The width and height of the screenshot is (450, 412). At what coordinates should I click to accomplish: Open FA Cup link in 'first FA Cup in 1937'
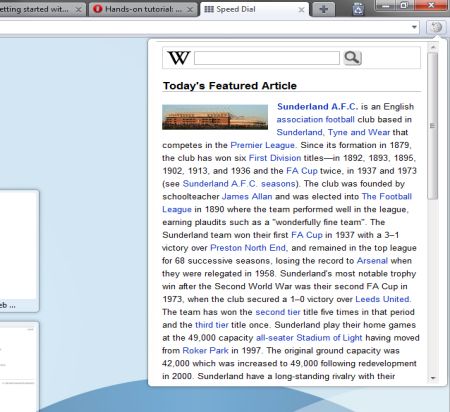[x=307, y=235]
